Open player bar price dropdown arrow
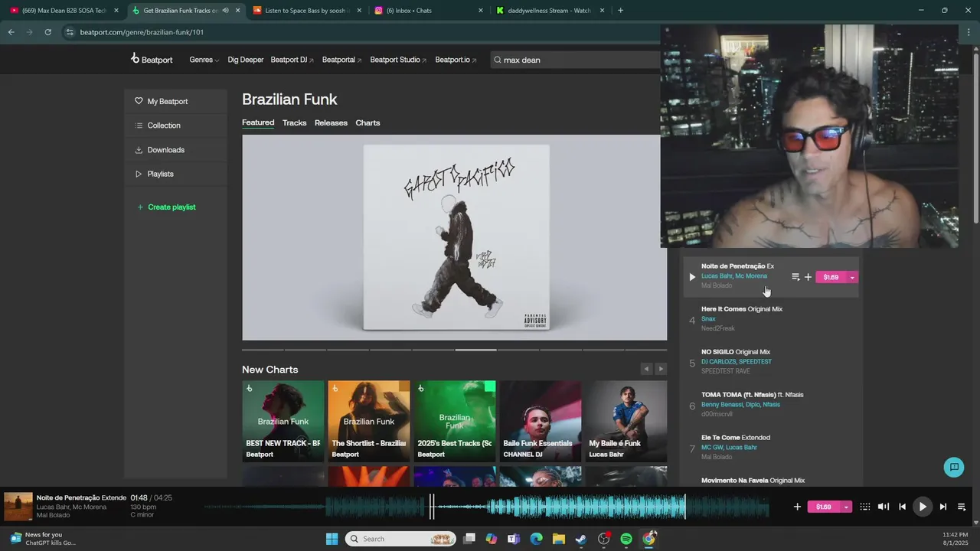980x551 pixels. (x=846, y=507)
